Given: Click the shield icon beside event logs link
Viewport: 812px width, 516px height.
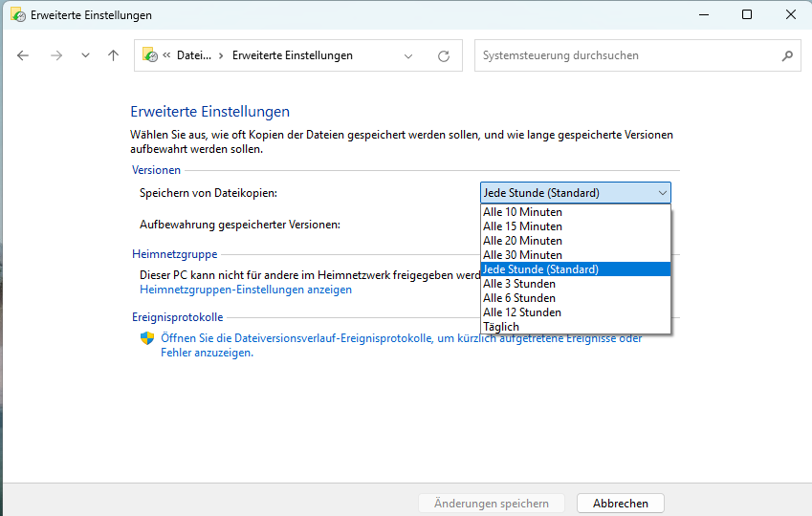Looking at the screenshot, I should point(147,338).
